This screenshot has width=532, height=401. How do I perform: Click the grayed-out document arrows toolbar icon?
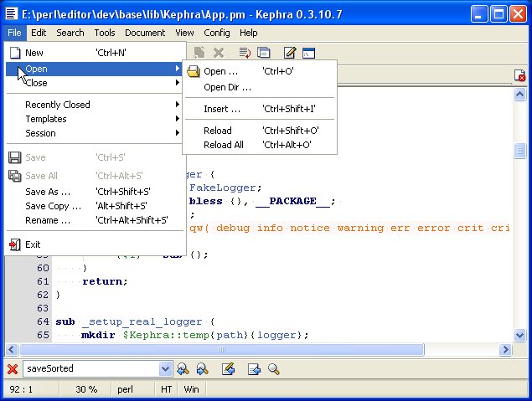tap(199, 53)
